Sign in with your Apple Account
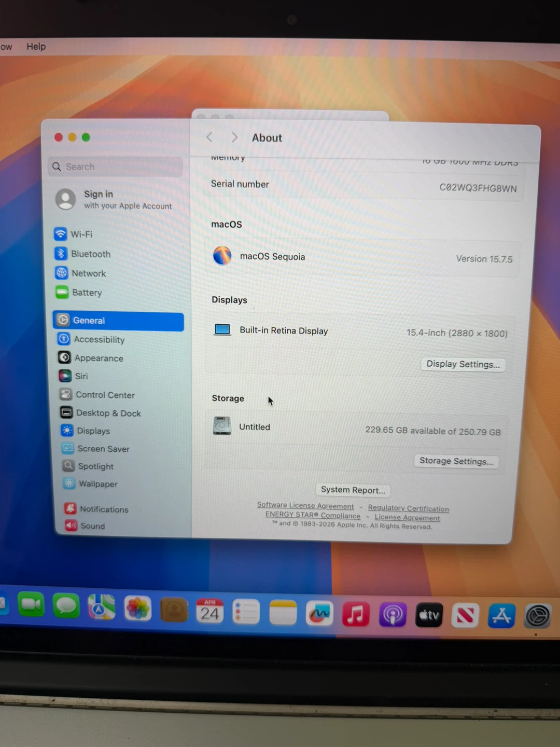This screenshot has height=747, width=560. coord(115,199)
